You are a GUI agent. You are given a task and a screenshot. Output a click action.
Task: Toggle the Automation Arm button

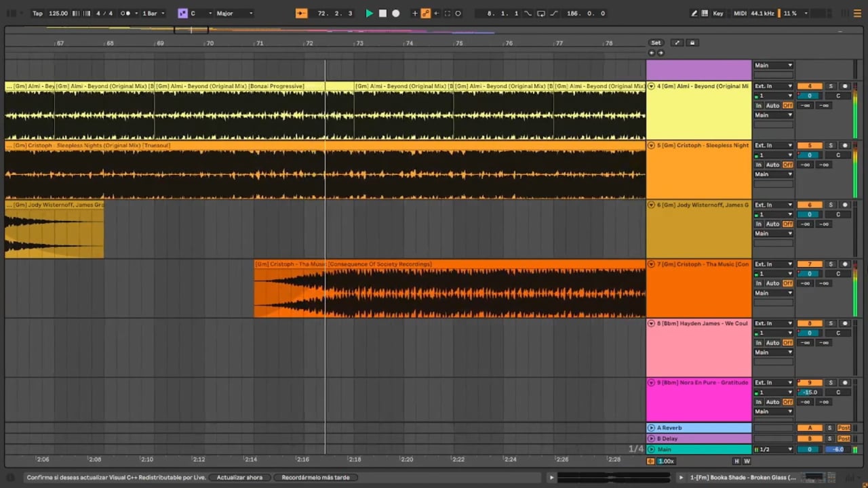[x=426, y=13]
